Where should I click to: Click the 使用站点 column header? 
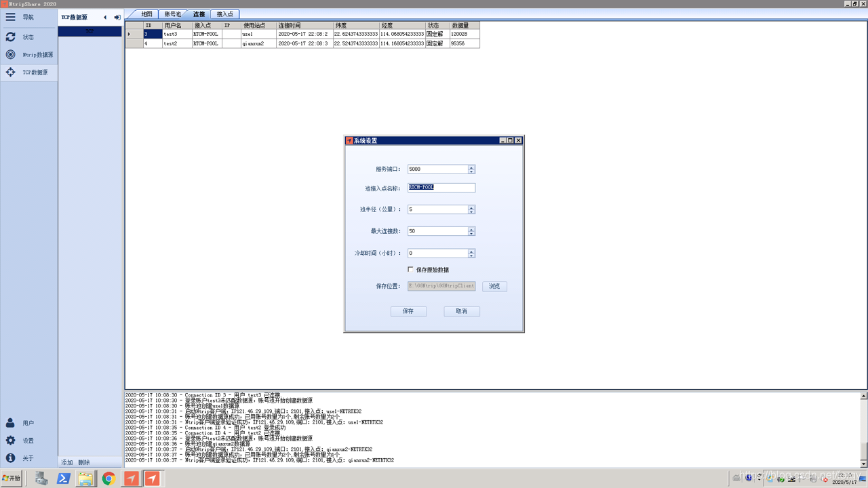coord(258,25)
